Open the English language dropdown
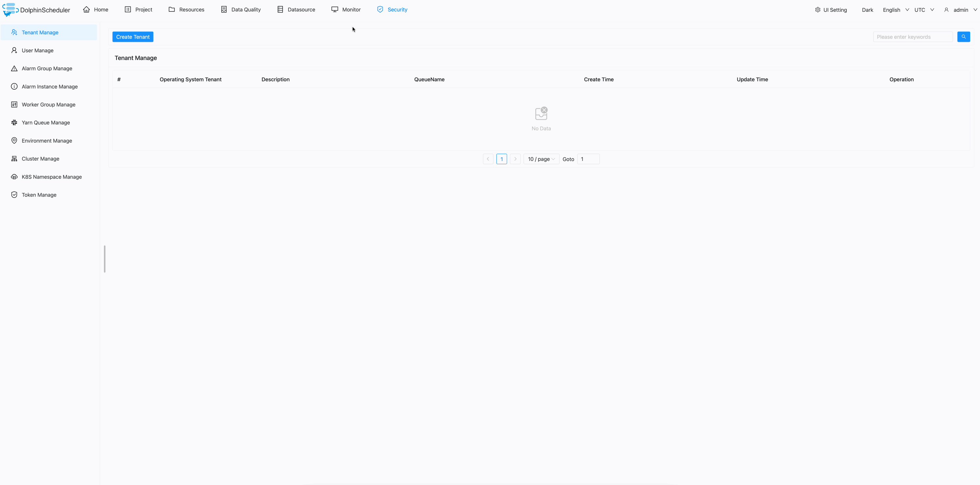The width and height of the screenshot is (980, 485). (895, 9)
